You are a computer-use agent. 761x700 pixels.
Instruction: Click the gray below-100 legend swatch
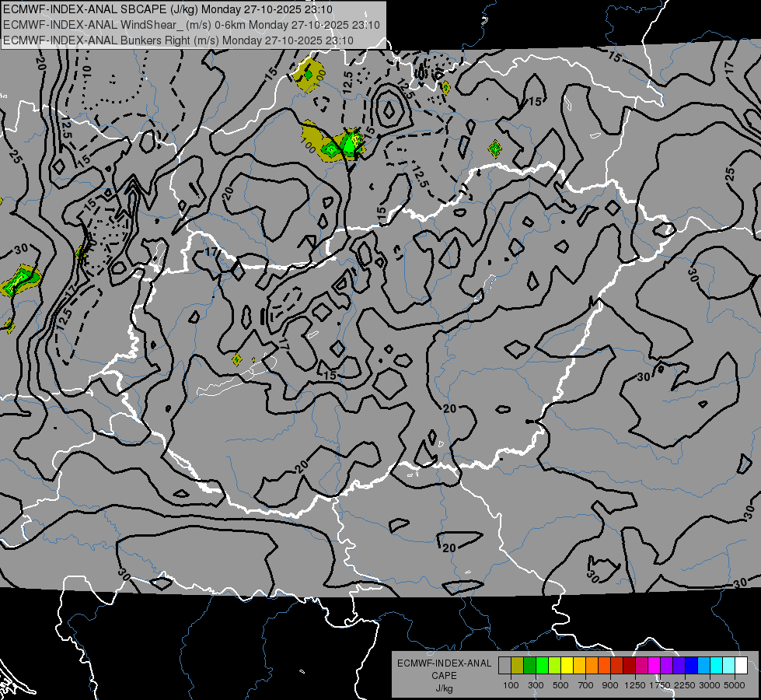click(504, 666)
